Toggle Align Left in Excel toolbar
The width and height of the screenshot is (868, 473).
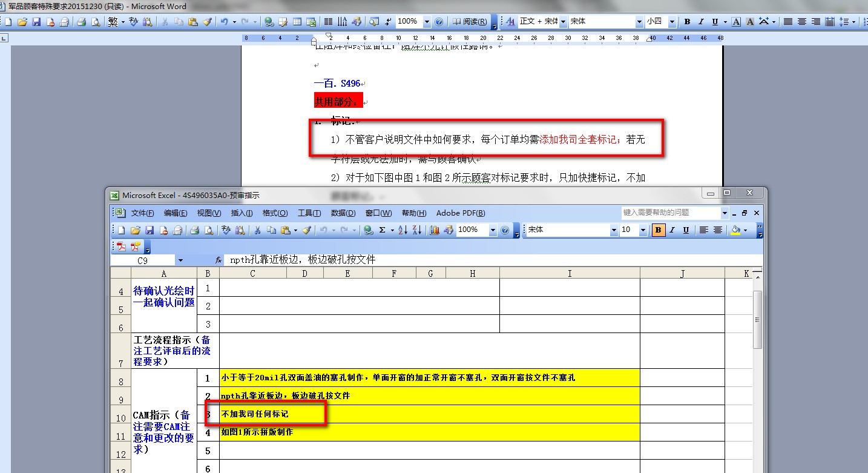tap(704, 230)
